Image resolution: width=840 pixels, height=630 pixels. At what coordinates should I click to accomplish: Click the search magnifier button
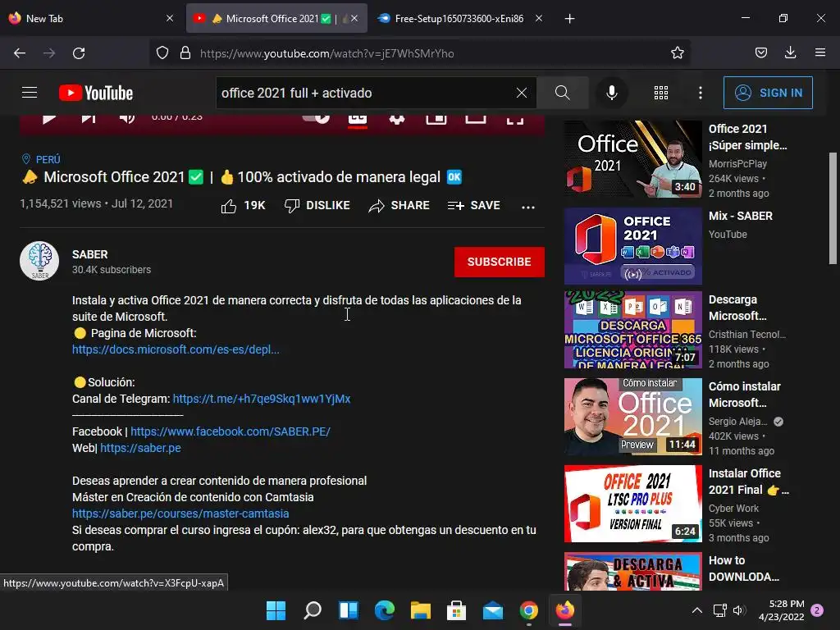coord(562,93)
